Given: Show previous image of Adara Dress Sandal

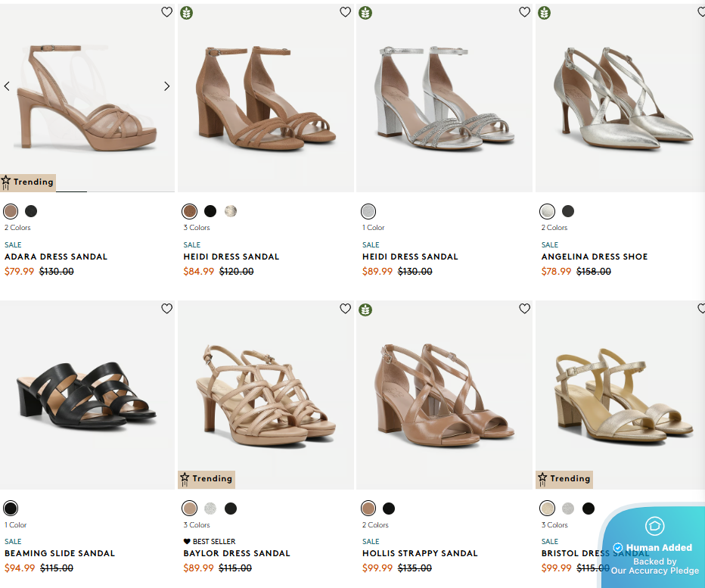Looking at the screenshot, I should click(7, 86).
